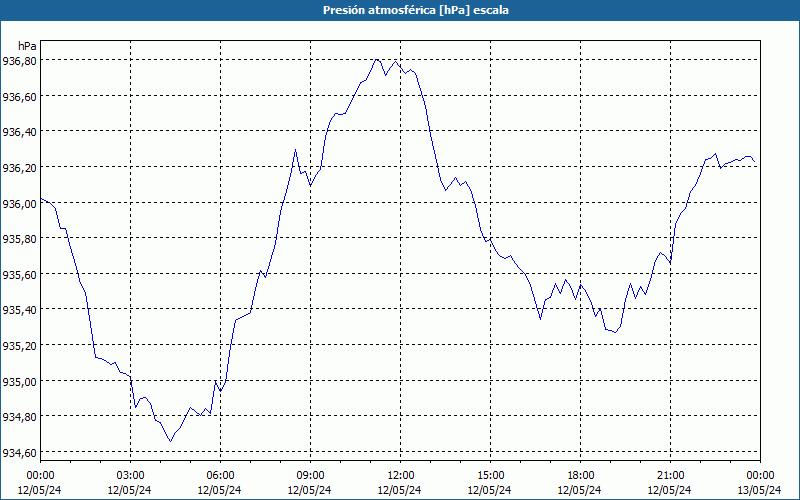800x500 pixels.
Task: Click the 936,60 y-axis value
Action: [x=19, y=96]
